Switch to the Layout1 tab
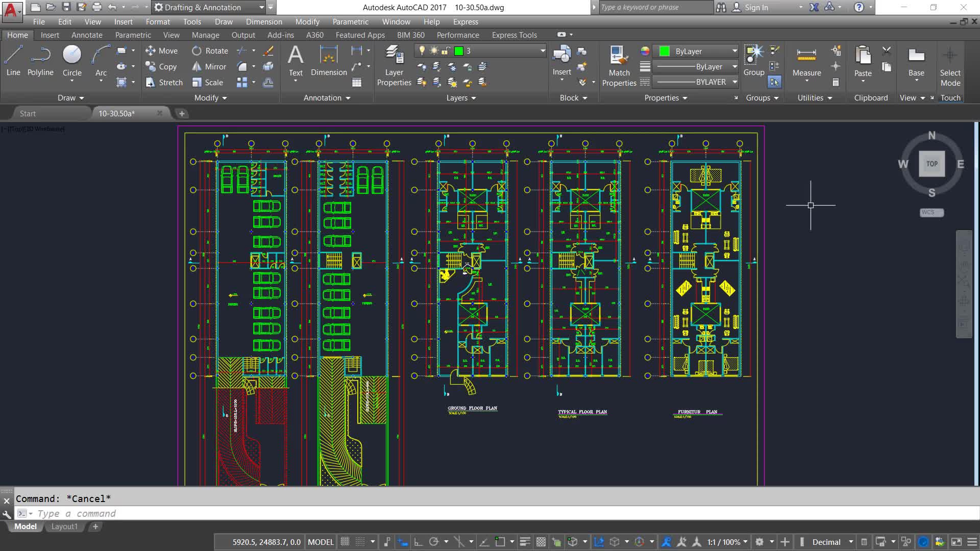Image resolution: width=980 pixels, height=551 pixels. 64,527
